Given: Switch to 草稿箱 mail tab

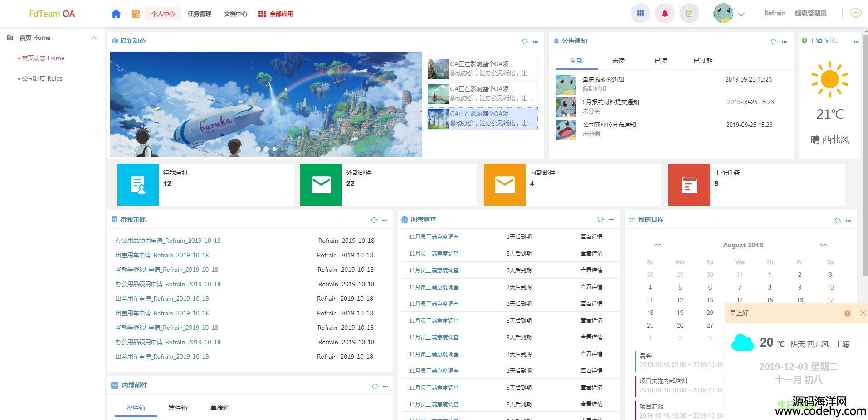Looking at the screenshot, I should tap(220, 408).
